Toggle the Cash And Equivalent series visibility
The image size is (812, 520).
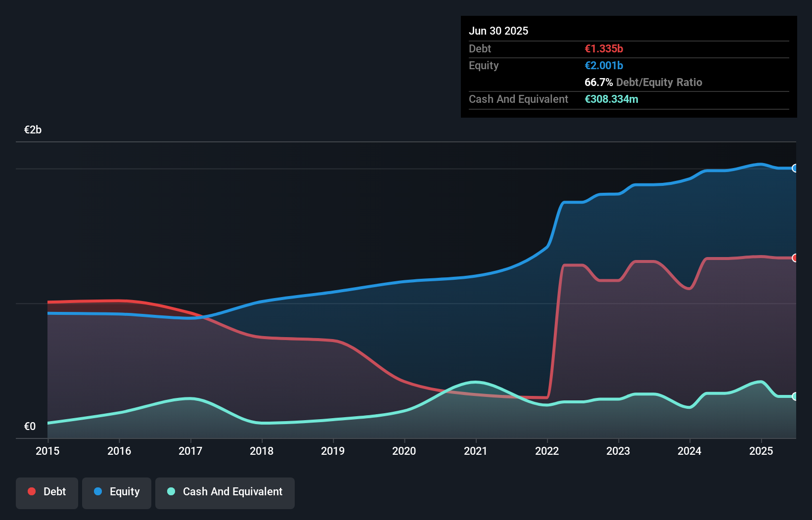[225, 492]
